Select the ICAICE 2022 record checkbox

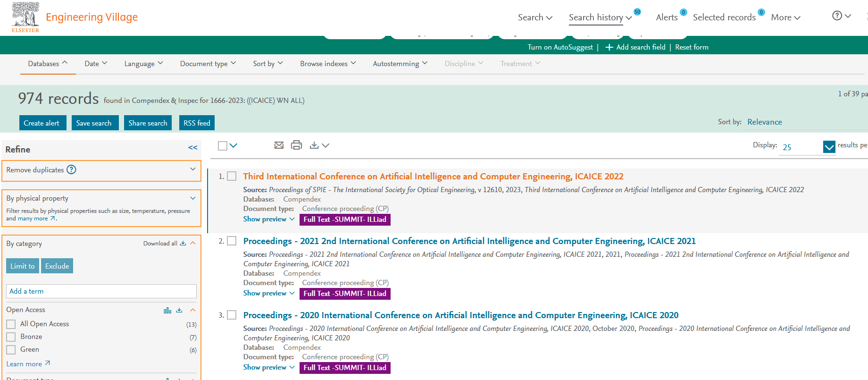click(x=232, y=176)
